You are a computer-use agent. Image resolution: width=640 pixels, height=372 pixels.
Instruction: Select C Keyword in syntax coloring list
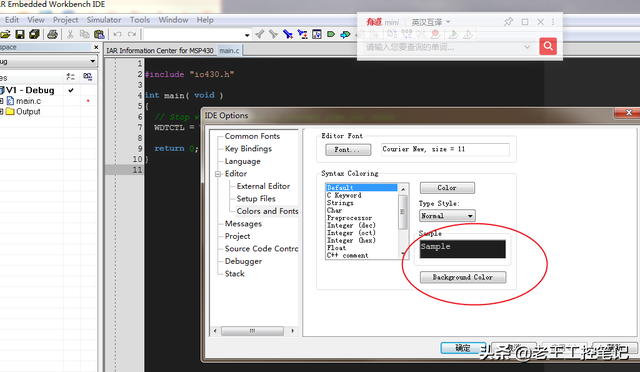point(344,195)
